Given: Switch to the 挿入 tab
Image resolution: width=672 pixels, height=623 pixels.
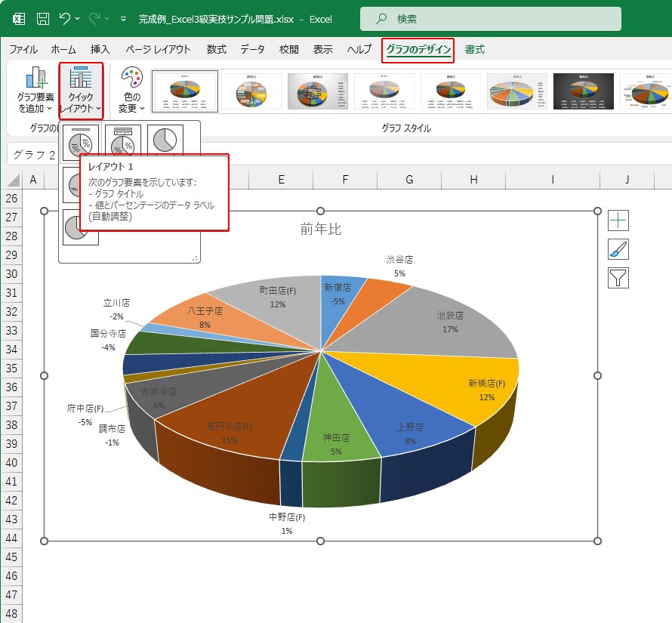Looking at the screenshot, I should point(100,50).
